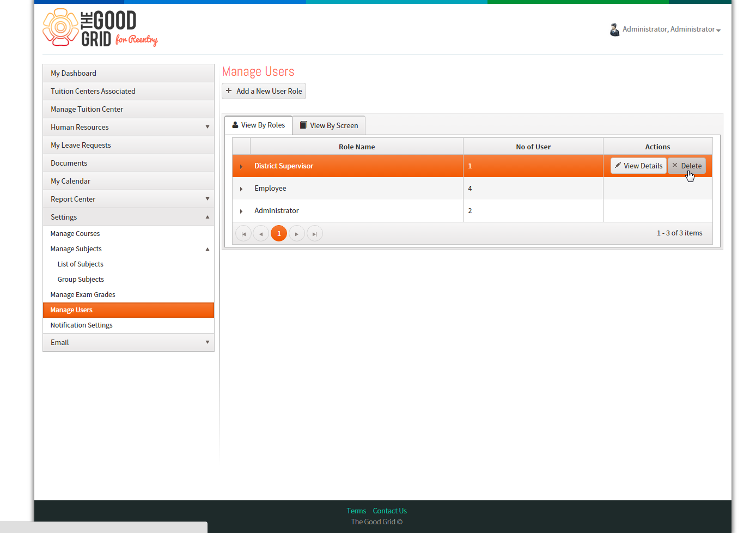The height and width of the screenshot is (533, 756).
Task: Open the Contact Us link
Action: tap(389, 511)
